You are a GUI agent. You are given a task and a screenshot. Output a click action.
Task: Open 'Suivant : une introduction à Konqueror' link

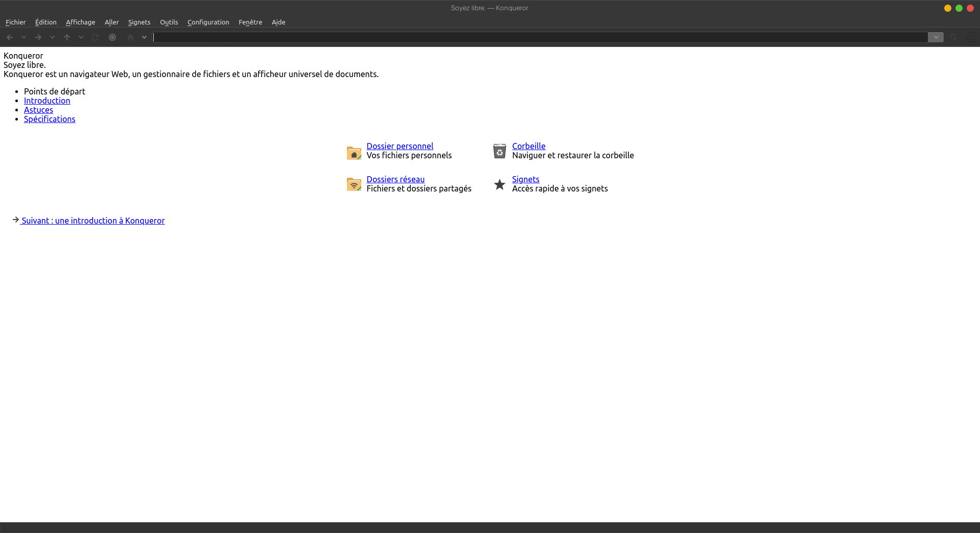click(93, 221)
